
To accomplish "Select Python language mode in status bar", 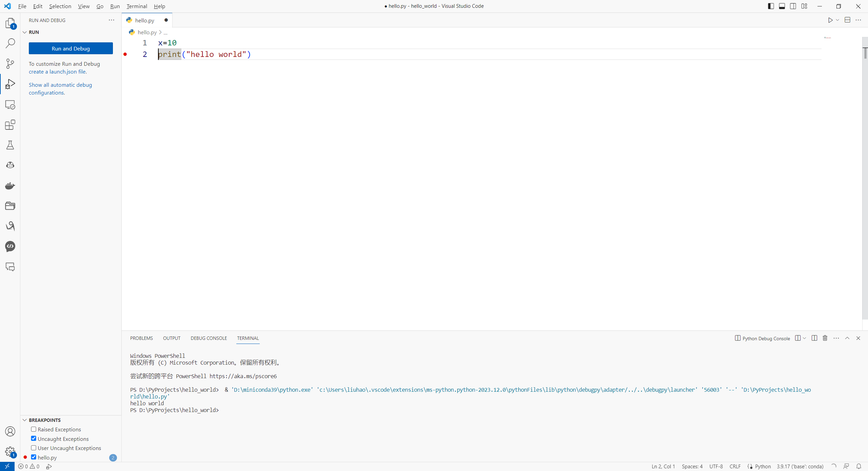I will 763,467.
